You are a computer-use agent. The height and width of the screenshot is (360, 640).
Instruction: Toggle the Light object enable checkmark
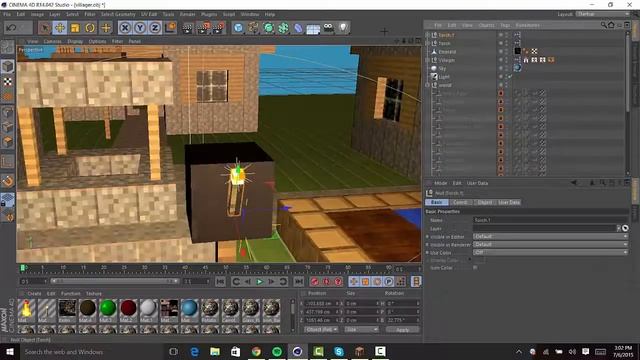point(511,77)
